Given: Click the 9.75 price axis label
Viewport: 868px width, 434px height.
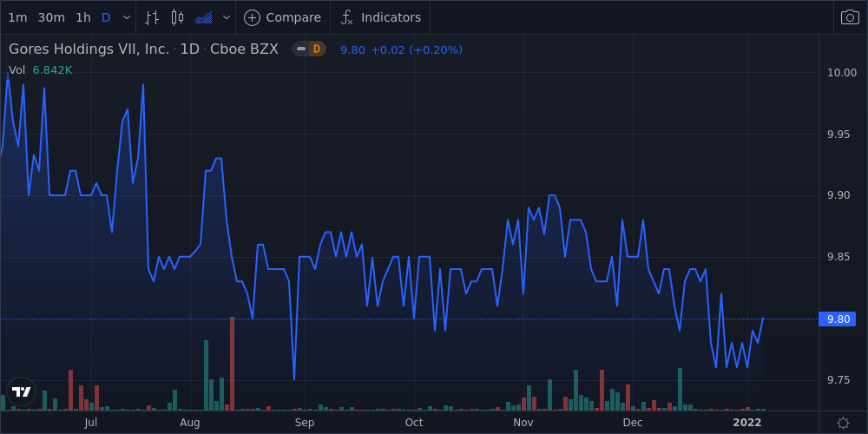Looking at the screenshot, I should click(838, 380).
